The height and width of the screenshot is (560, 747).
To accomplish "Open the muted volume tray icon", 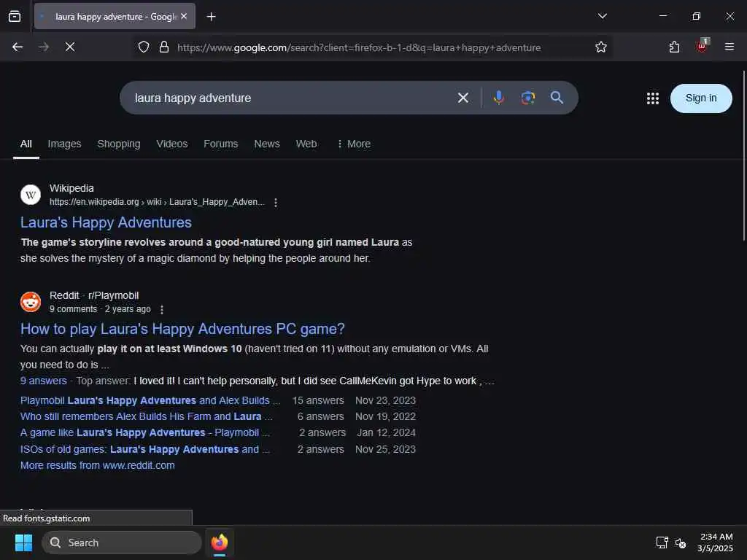I will pos(681,542).
